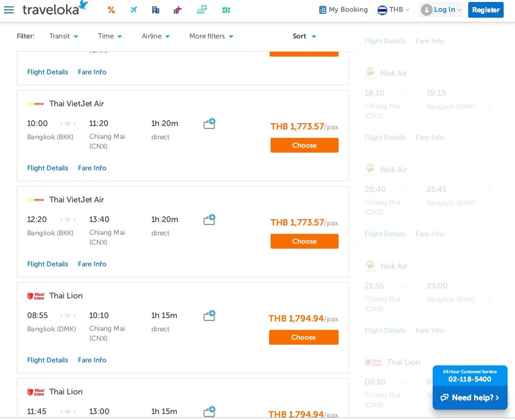The width and height of the screenshot is (515, 420).
Task: Open Flight Details for 21:55 Nok Air flight
Action: [x=385, y=330]
